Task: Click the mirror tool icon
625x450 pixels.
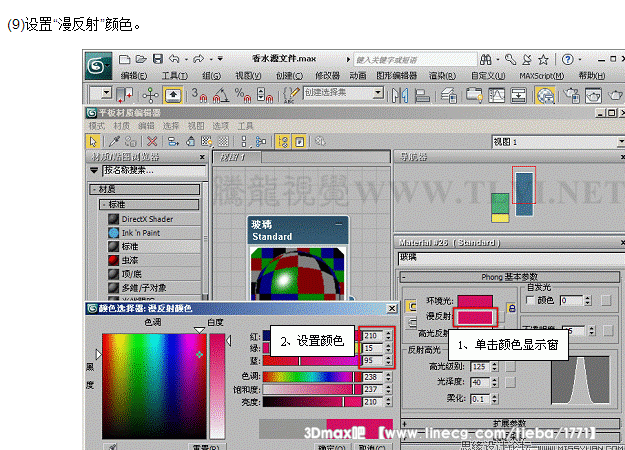Action: point(400,96)
